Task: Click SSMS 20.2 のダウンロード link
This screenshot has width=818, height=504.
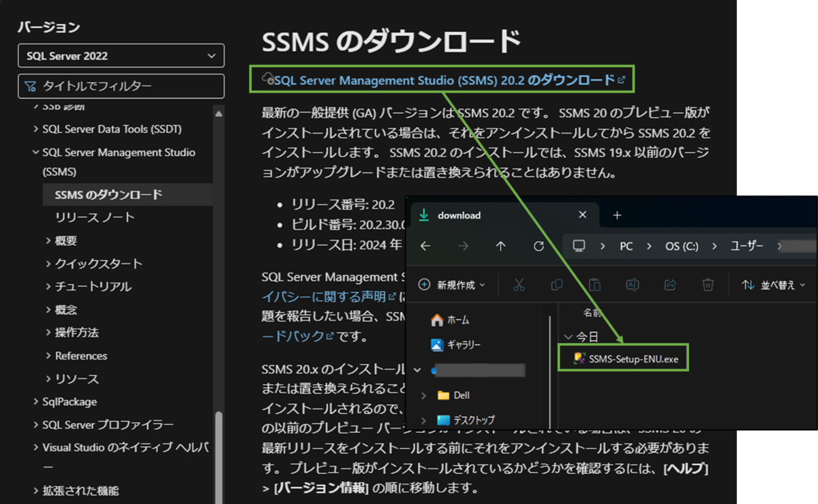Action: coord(444,80)
